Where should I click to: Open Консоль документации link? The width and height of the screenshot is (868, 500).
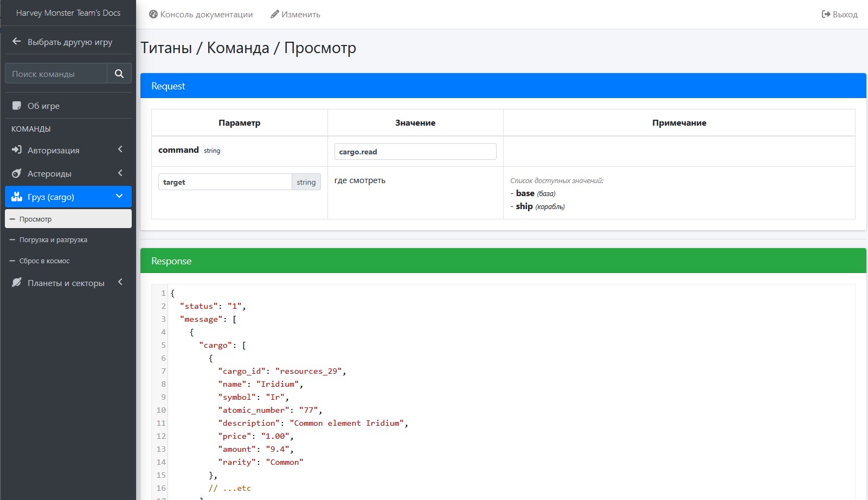click(201, 15)
